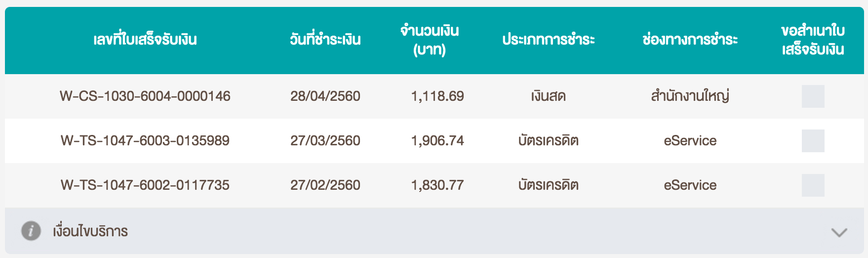The image size is (868, 258).
Task: Click receipt number W-TS-1047-6002-0117735
Action: point(145,185)
